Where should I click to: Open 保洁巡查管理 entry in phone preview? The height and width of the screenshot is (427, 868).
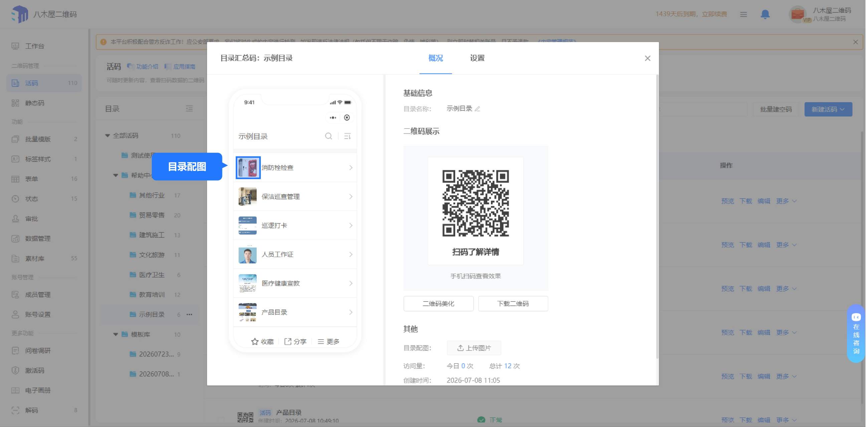pyautogui.click(x=295, y=197)
